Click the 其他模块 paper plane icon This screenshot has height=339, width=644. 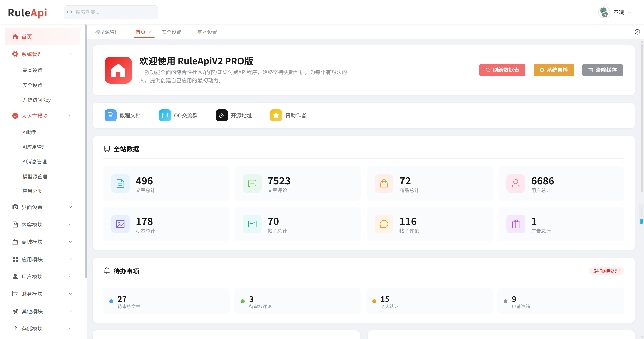coord(15,311)
